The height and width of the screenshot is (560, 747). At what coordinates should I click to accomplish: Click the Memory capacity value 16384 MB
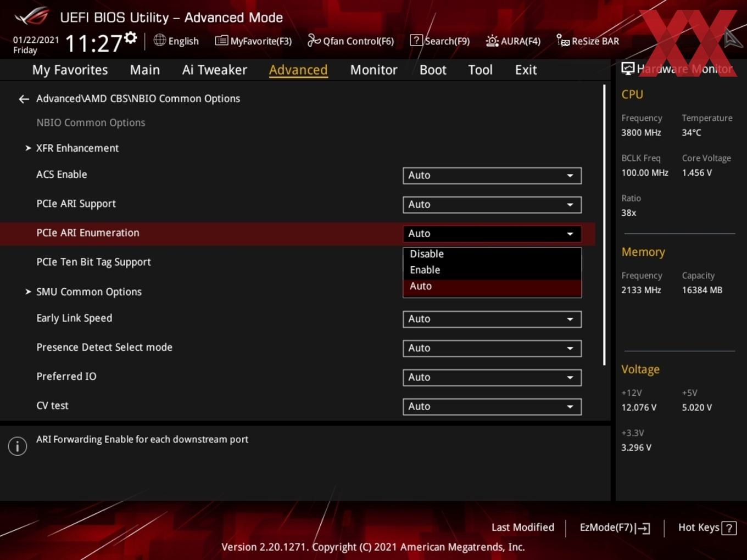[702, 290]
